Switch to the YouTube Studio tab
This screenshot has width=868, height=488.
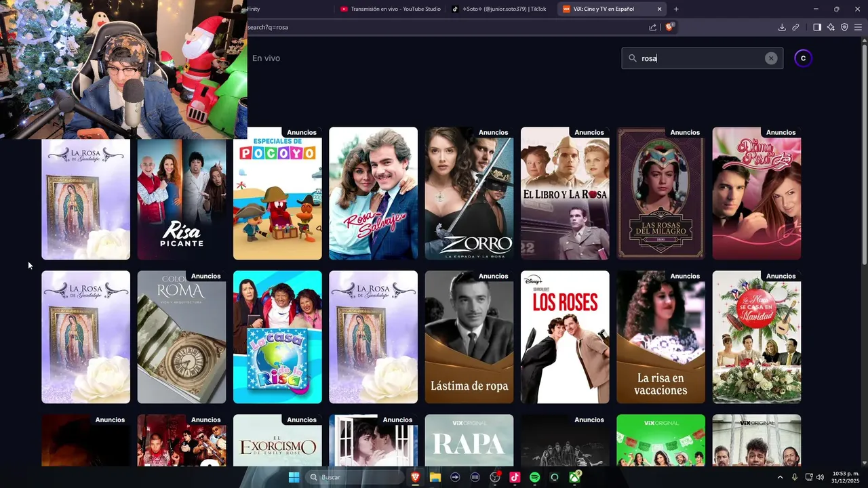tap(390, 9)
